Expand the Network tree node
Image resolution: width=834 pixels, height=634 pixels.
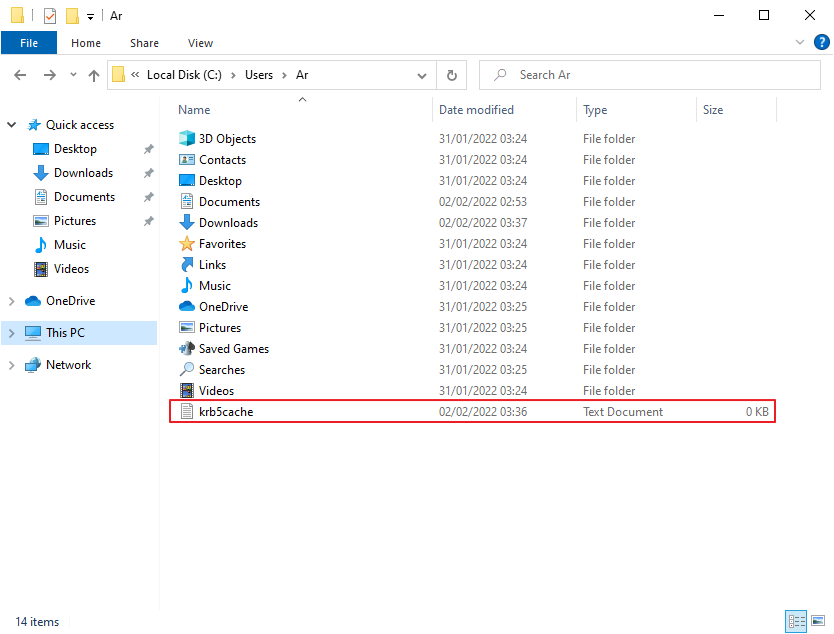point(12,365)
